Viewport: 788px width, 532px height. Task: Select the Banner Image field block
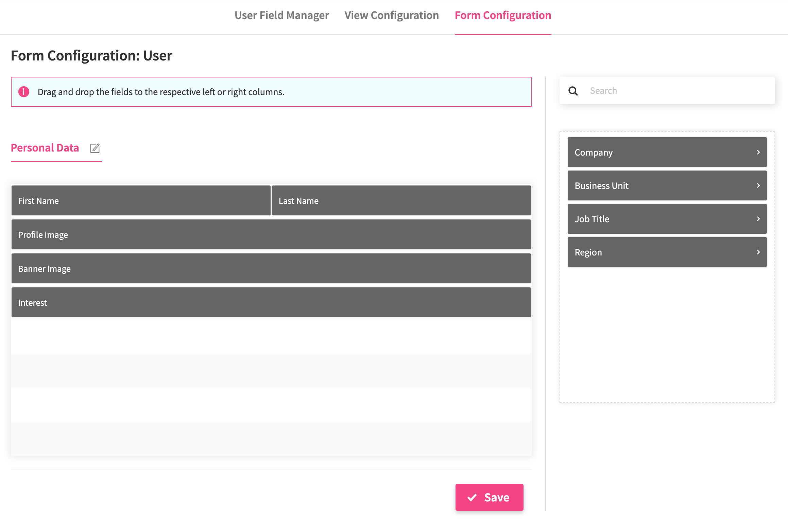[x=271, y=268]
